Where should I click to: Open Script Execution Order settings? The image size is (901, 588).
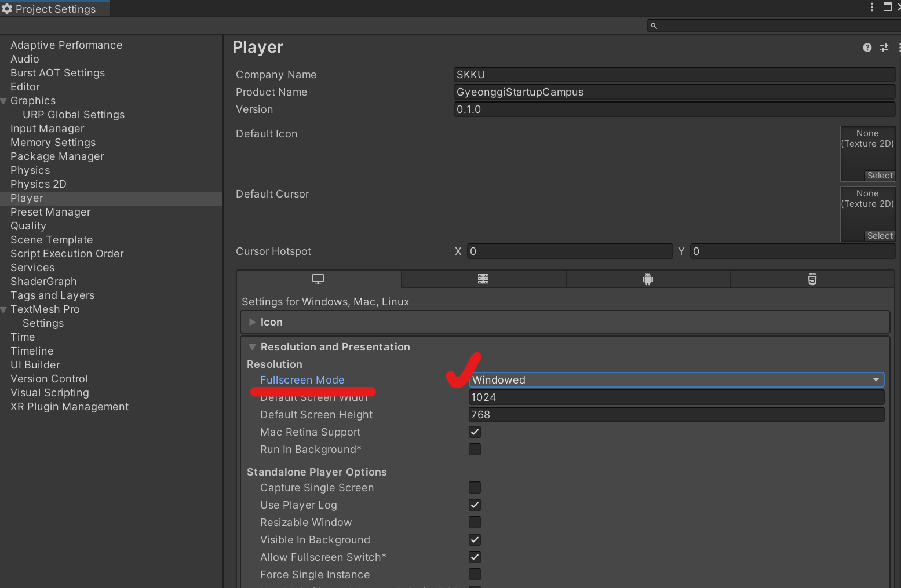click(67, 254)
